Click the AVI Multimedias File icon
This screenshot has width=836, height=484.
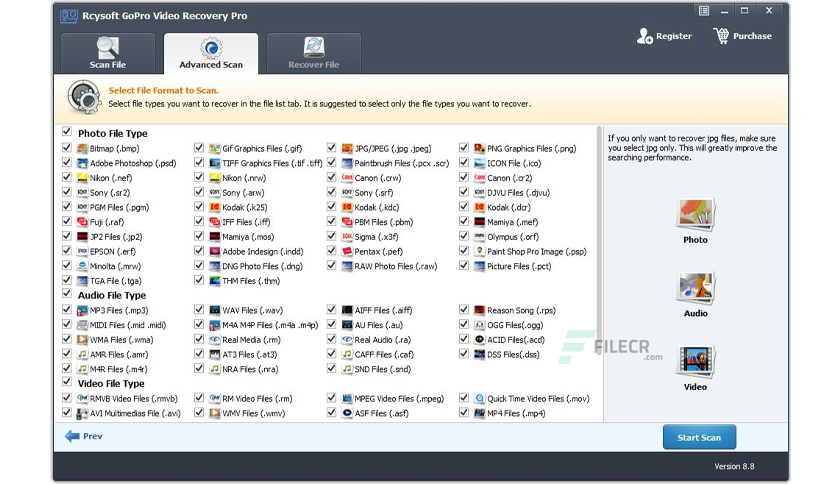(x=82, y=413)
